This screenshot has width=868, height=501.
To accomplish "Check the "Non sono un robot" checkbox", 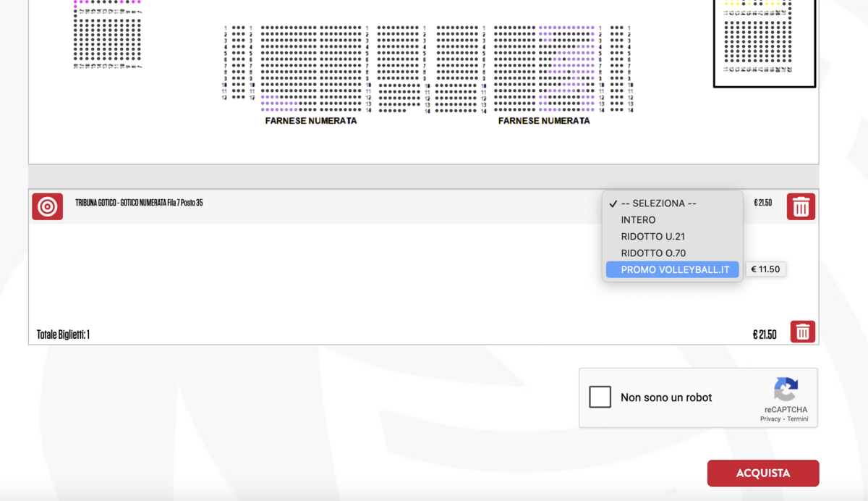I will click(600, 397).
